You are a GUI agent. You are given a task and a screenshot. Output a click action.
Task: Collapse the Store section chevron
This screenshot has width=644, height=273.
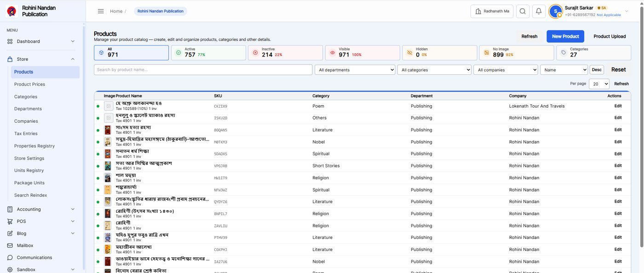73,59
